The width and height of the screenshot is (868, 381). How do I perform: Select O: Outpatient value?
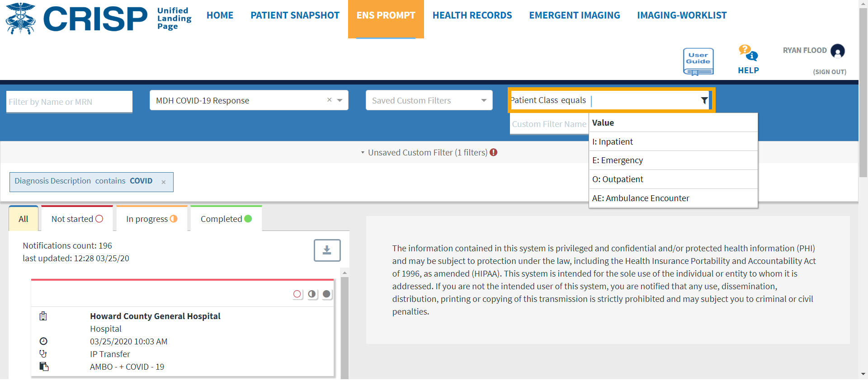673,179
